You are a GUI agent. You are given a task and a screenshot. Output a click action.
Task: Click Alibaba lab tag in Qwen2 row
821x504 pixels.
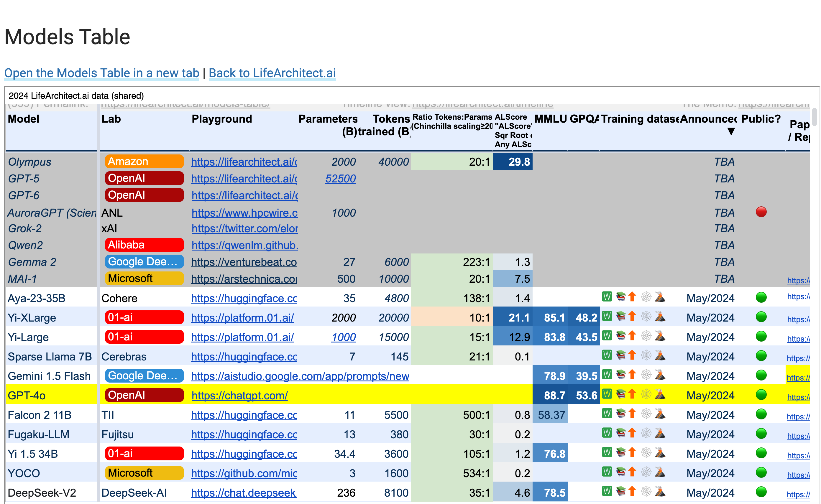144,245
